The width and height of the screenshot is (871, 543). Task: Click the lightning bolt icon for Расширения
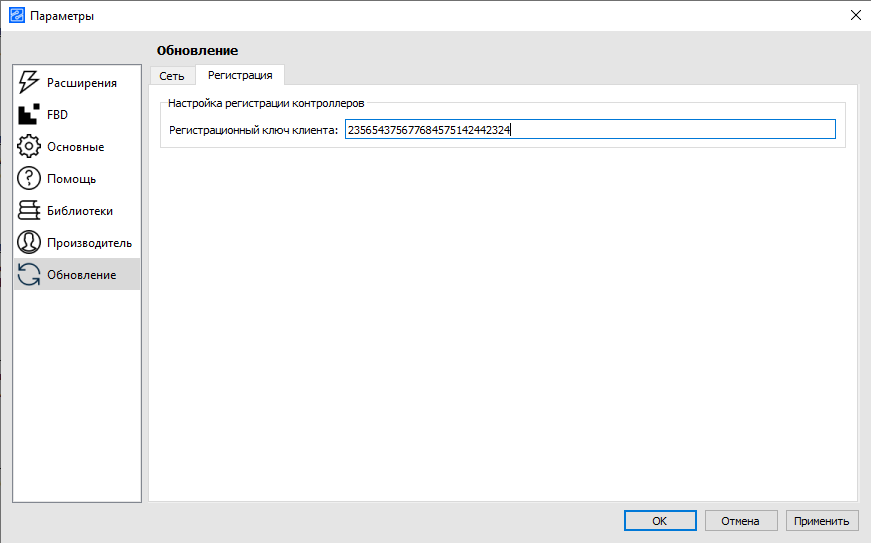29,83
